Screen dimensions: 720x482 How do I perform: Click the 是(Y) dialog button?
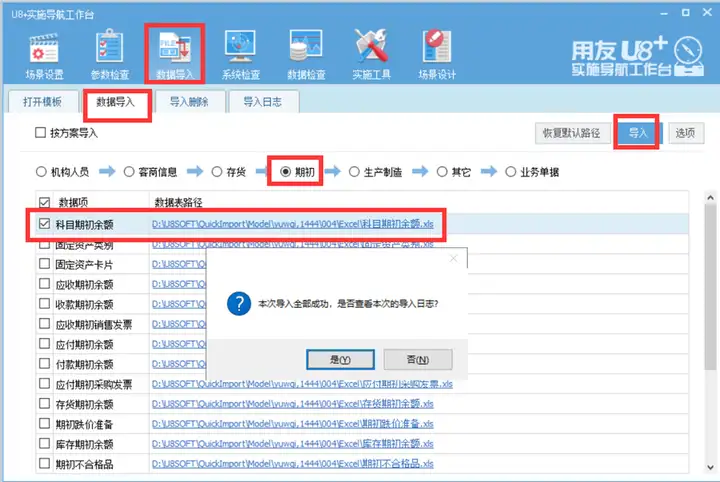340,359
